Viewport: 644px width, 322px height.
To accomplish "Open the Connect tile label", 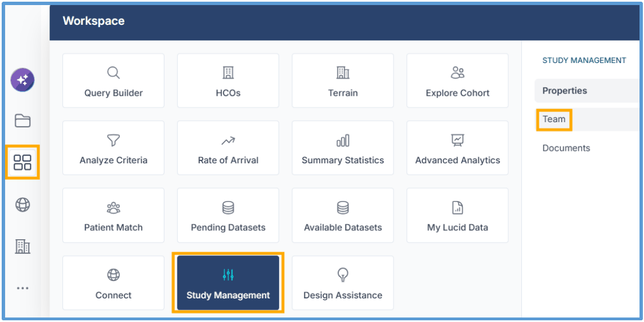I will (113, 295).
